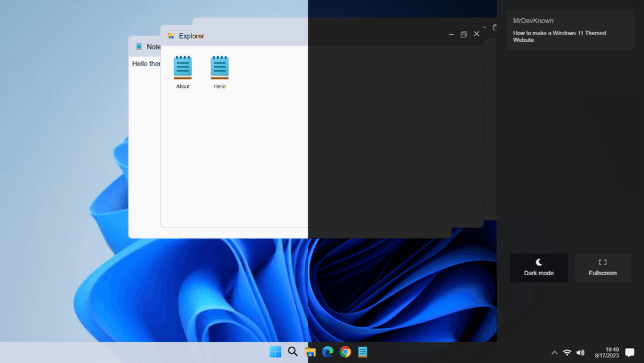Open the Wi-Fi network tray icon

(567, 353)
